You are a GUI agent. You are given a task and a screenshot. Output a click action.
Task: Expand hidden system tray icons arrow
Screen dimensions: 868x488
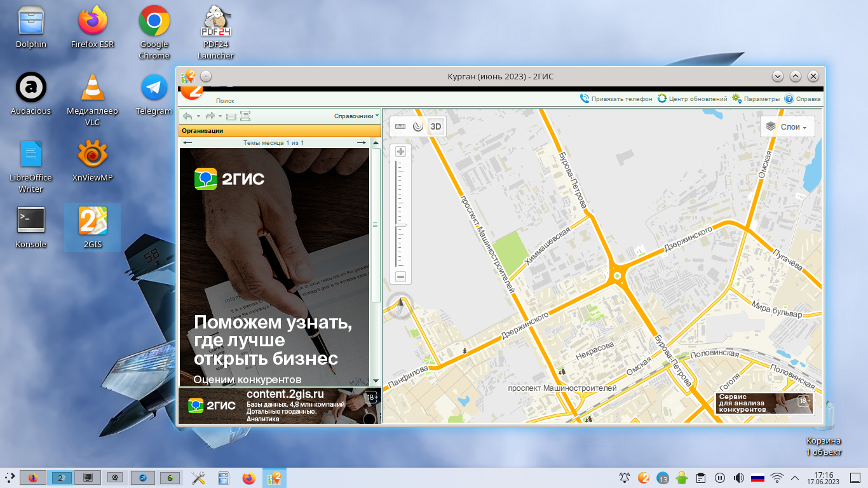coord(794,478)
